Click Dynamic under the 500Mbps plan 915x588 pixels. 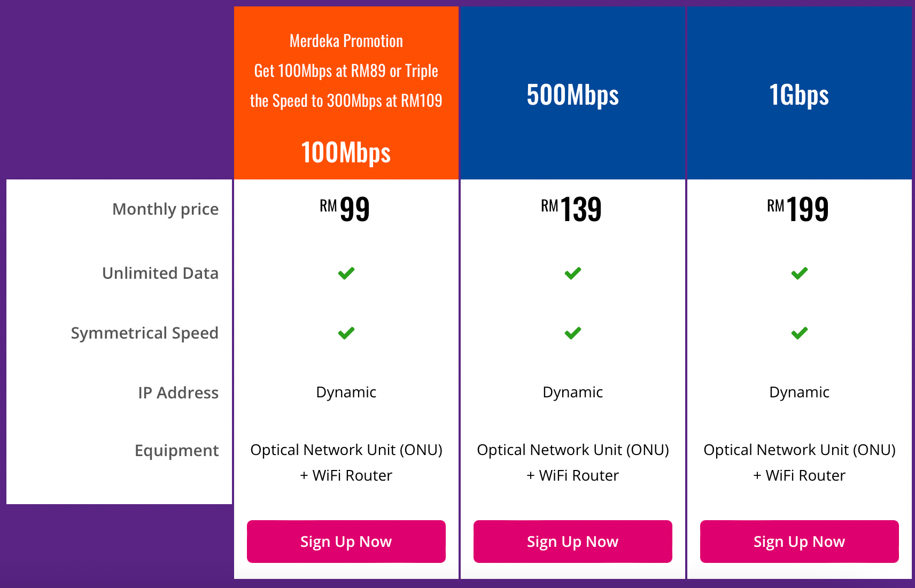pyautogui.click(x=572, y=392)
